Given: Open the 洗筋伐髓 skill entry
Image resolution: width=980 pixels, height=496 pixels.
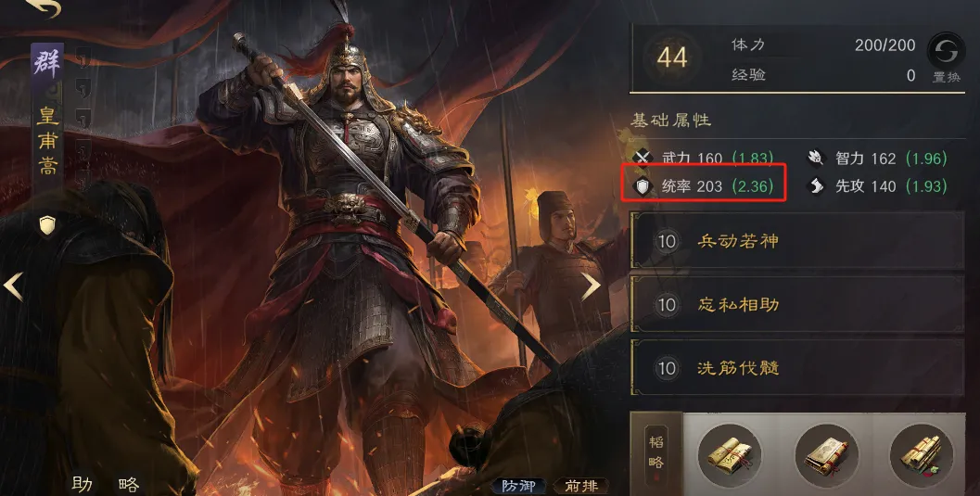Looking at the screenshot, I should pyautogui.click(x=797, y=368).
